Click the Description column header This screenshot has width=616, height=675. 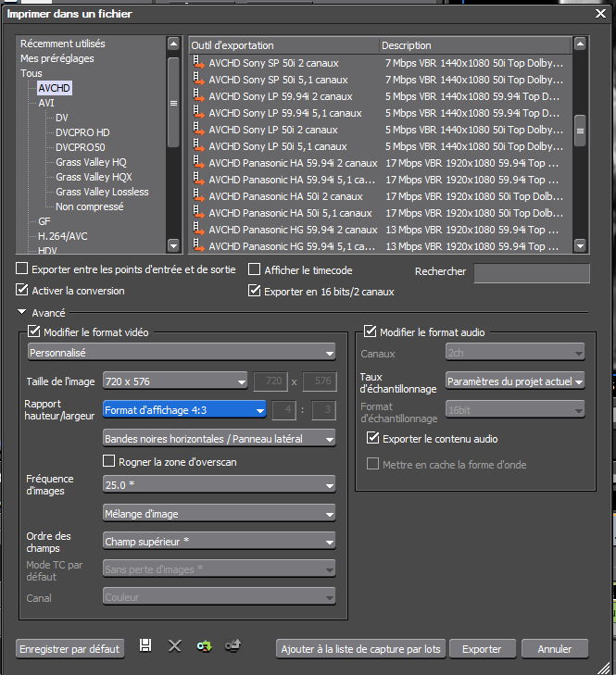[475, 45]
